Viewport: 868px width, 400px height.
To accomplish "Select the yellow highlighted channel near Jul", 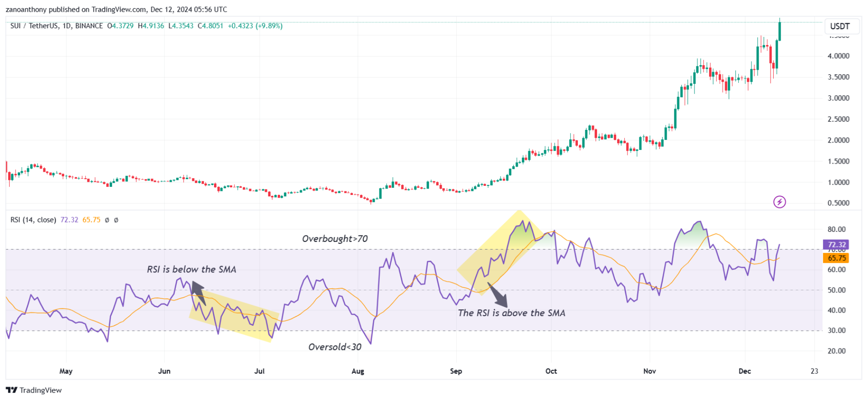I will pyautogui.click(x=234, y=315).
